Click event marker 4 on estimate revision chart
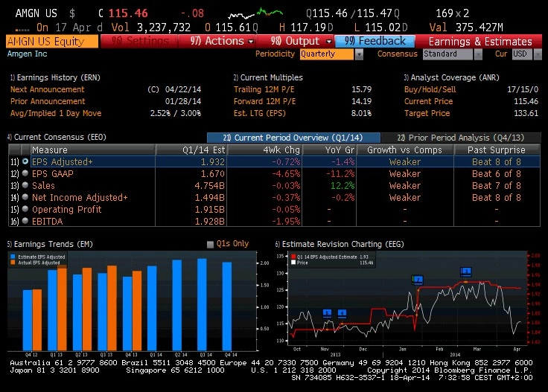Viewport: 548px width, 392px height. tap(342, 313)
